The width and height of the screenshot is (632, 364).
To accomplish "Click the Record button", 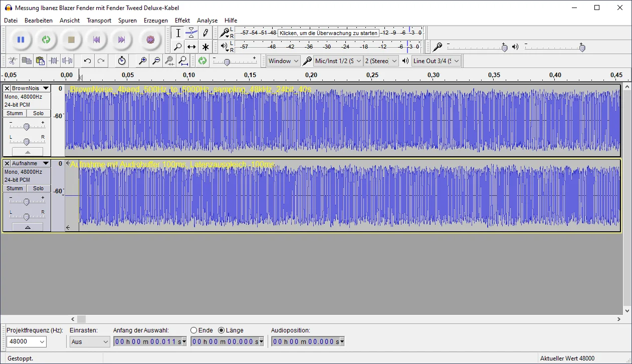I will click(x=150, y=40).
